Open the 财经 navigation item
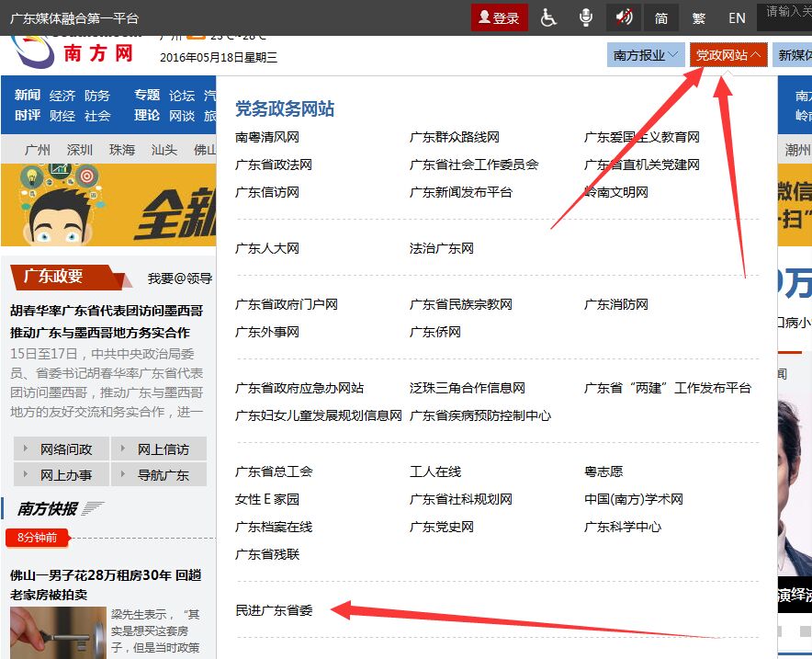This screenshot has height=659, width=812. pos(62,116)
